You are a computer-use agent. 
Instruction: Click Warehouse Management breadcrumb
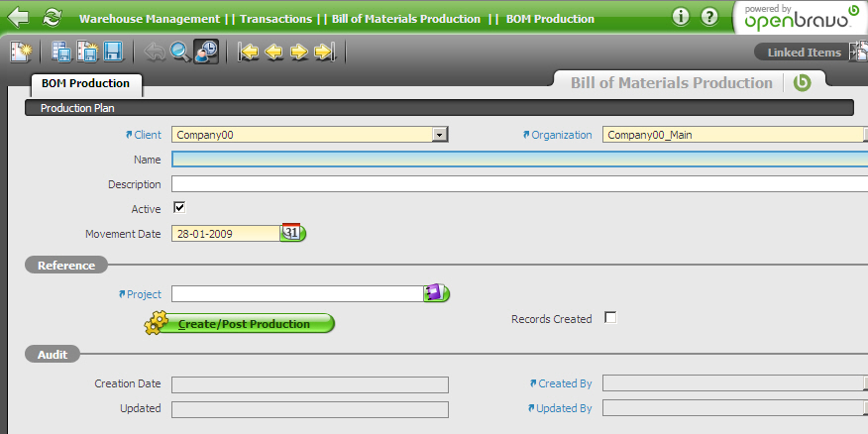150,19
